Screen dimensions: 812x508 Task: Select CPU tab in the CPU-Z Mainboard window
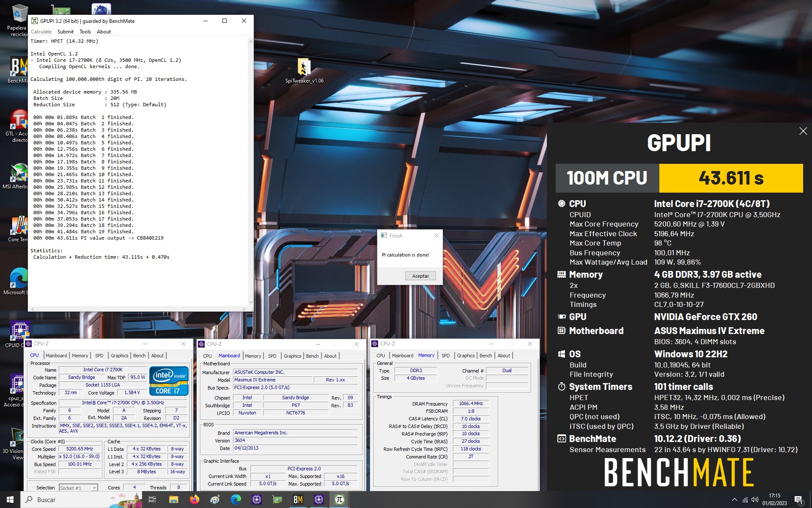click(207, 356)
